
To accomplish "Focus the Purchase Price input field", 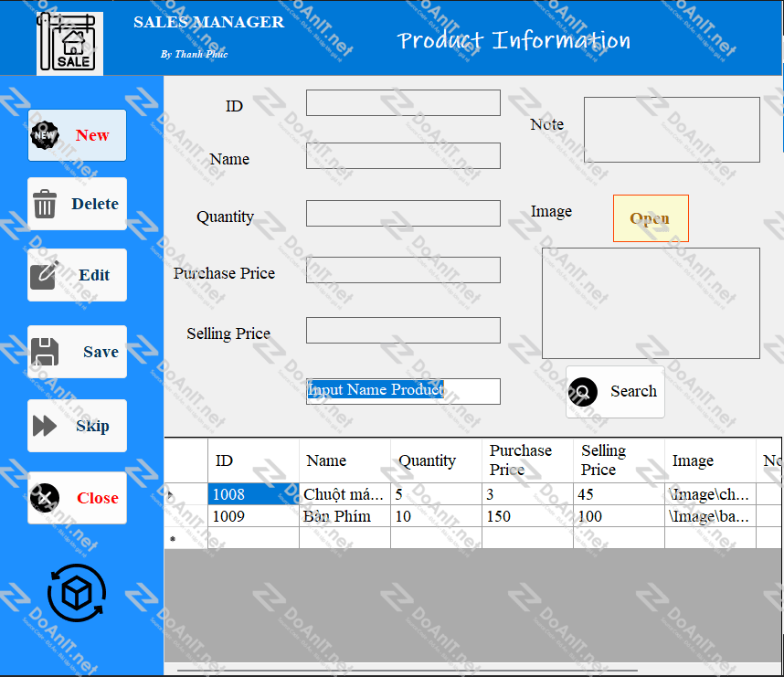I will [x=403, y=270].
